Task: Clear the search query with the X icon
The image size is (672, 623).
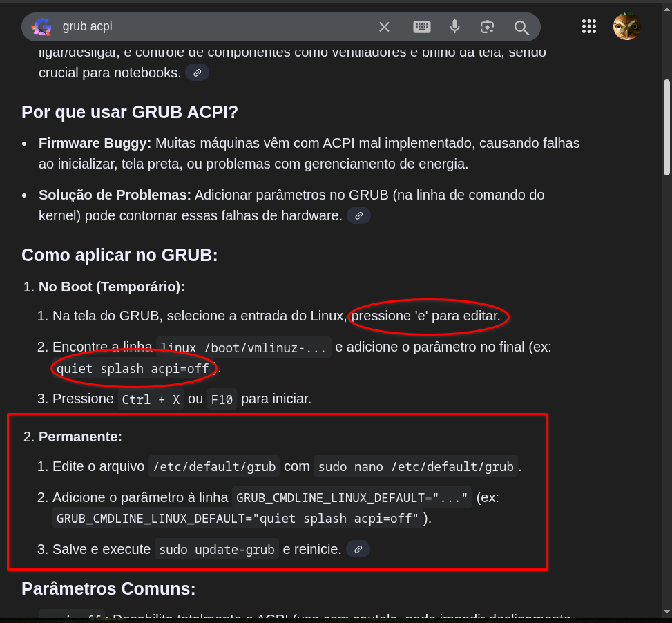Action: click(384, 27)
